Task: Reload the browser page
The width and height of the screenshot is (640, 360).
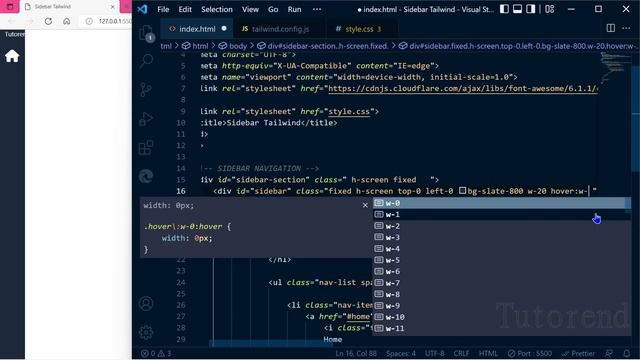Action: pos(48,21)
